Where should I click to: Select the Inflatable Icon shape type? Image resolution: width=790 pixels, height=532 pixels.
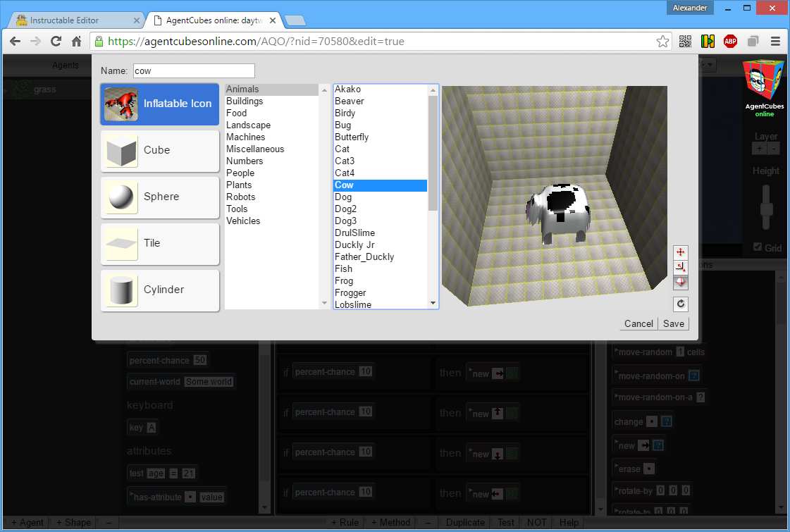coord(160,104)
